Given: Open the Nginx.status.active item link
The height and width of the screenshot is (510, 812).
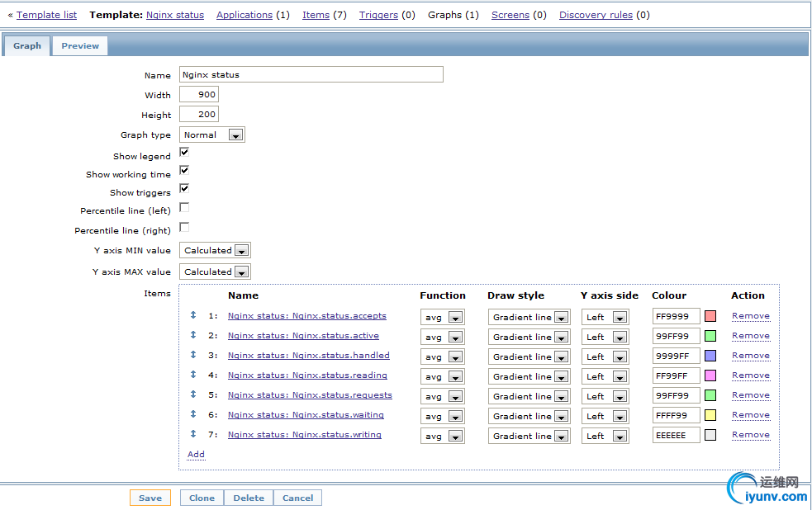Looking at the screenshot, I should click(303, 336).
